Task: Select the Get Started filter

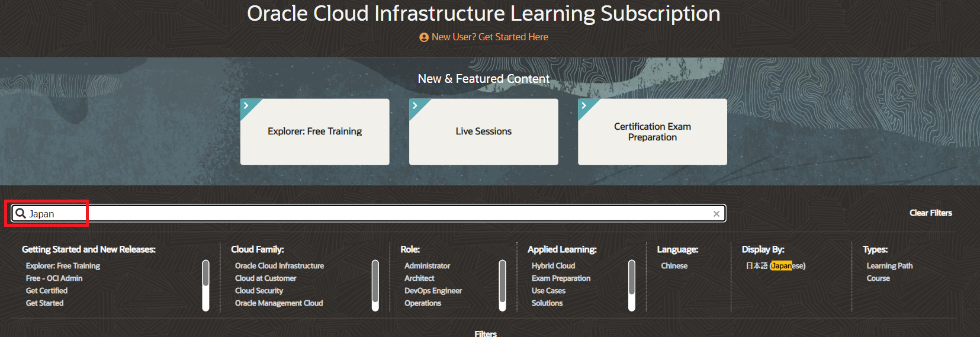Action: 44,303
